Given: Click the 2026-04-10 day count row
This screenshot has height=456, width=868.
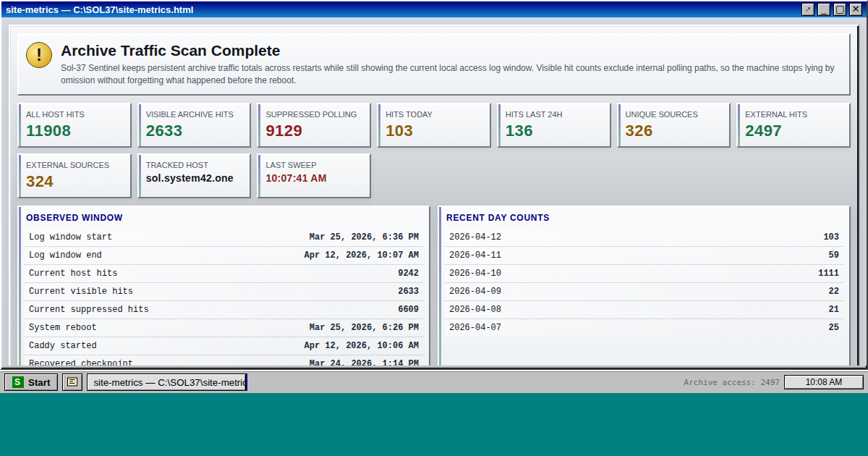Looking at the screenshot, I should (x=644, y=274).
